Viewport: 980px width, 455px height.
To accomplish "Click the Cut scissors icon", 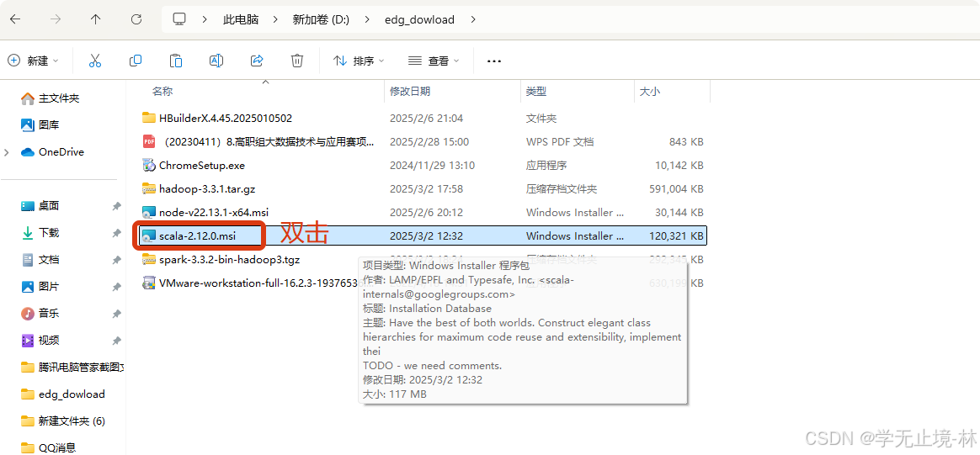I will pos(95,61).
